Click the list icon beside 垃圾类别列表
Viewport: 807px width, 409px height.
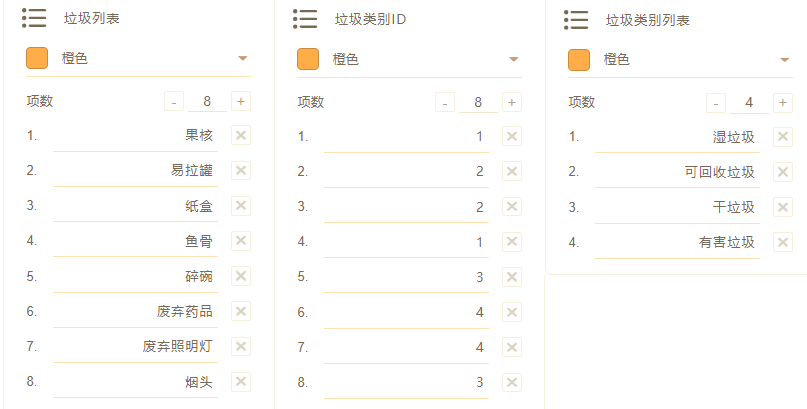575,19
